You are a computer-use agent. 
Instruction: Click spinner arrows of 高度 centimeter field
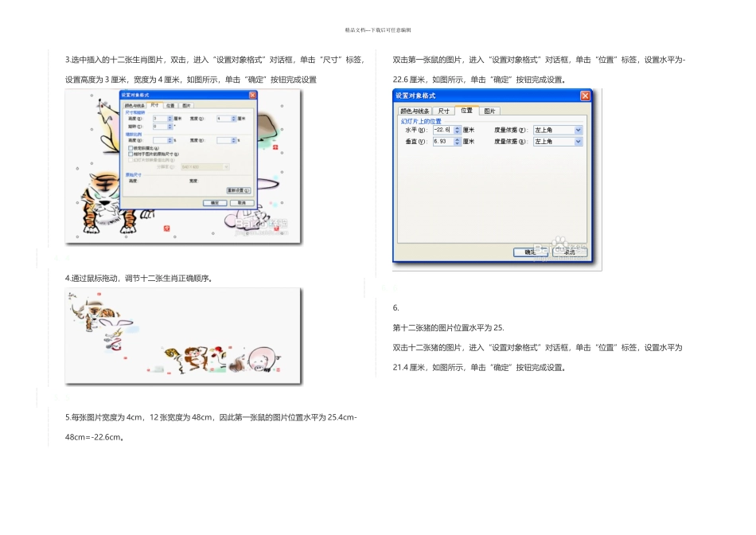pos(170,119)
